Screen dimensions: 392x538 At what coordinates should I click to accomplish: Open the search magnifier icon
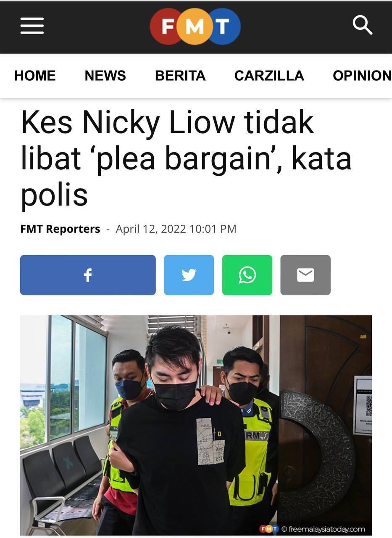(362, 25)
